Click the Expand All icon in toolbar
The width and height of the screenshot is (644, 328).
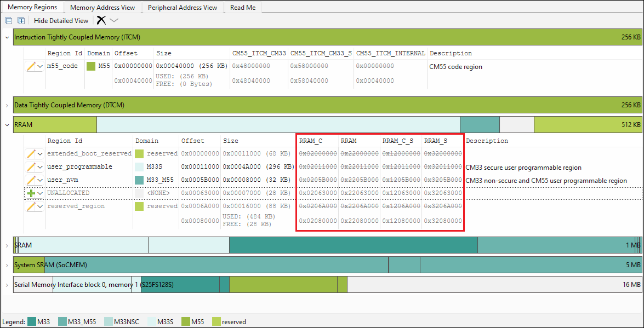point(21,21)
